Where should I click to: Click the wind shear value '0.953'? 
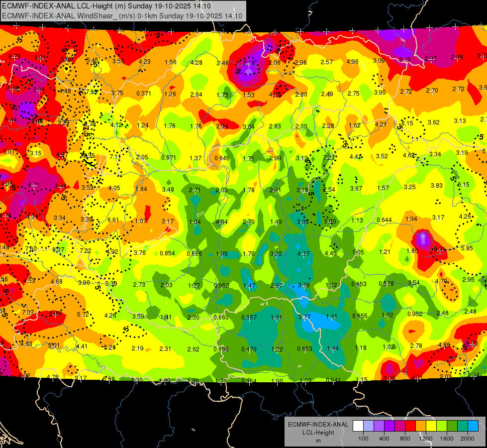point(222,285)
